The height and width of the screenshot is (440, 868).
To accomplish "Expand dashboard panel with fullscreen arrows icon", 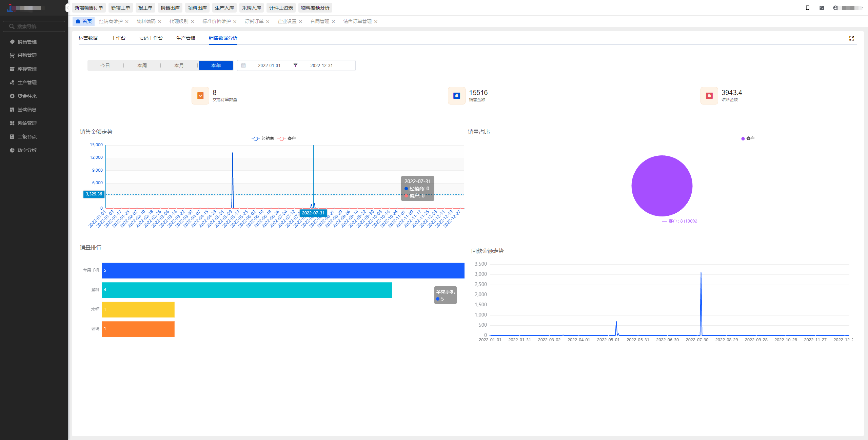I will click(852, 38).
